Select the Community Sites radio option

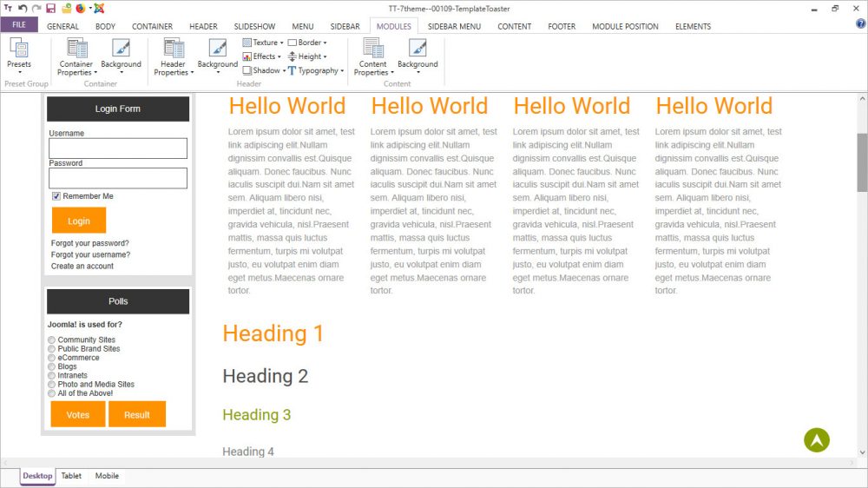(52, 340)
